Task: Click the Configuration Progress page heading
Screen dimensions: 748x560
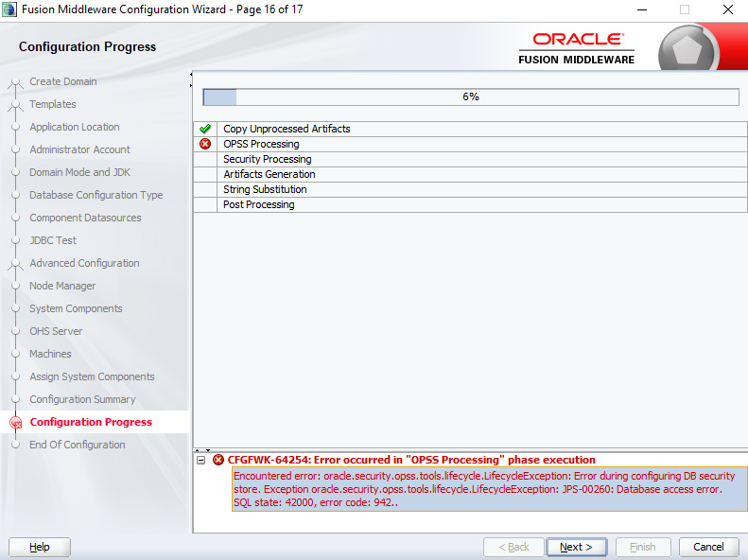Action: [x=87, y=46]
